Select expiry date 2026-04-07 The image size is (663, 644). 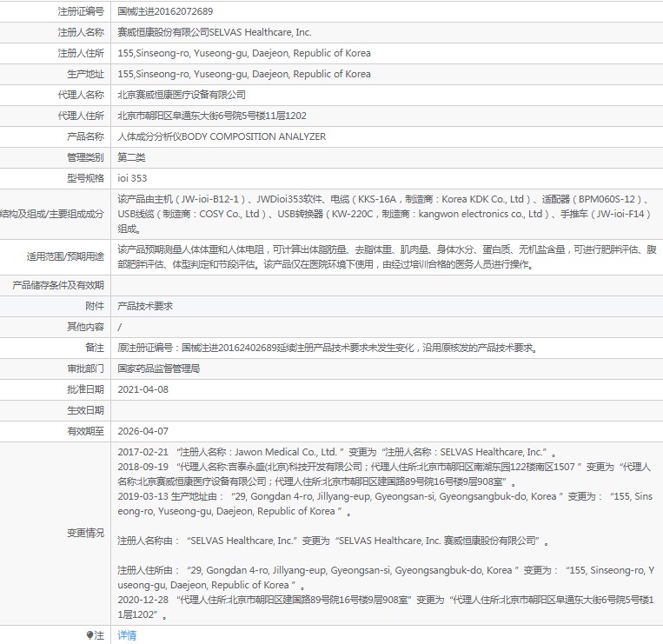click(143, 431)
